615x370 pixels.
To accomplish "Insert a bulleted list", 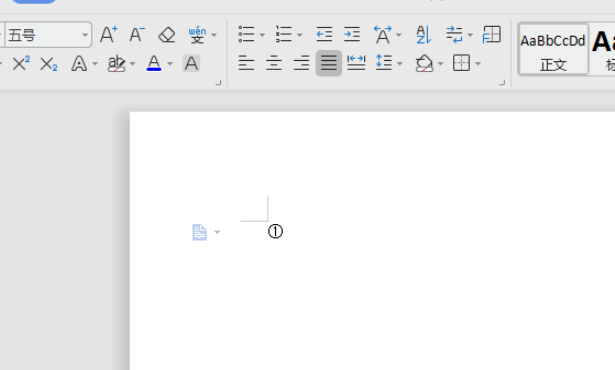I will pos(246,35).
